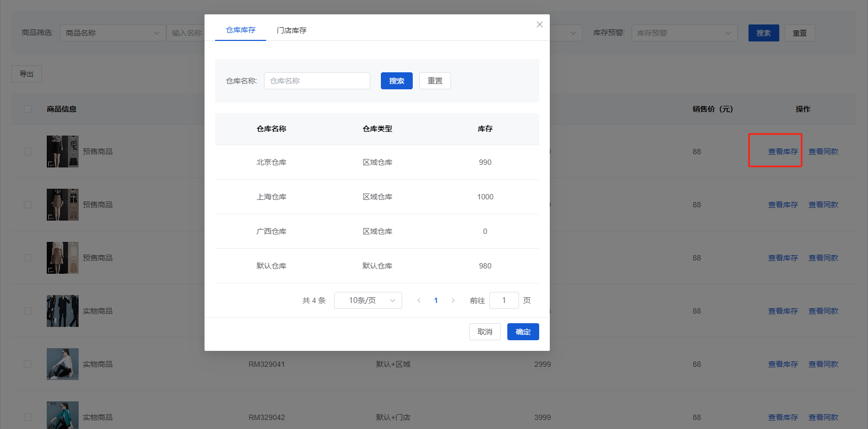Image resolution: width=868 pixels, height=429 pixels.
Task: Click dialog blue 搜索 button
Action: tap(397, 81)
